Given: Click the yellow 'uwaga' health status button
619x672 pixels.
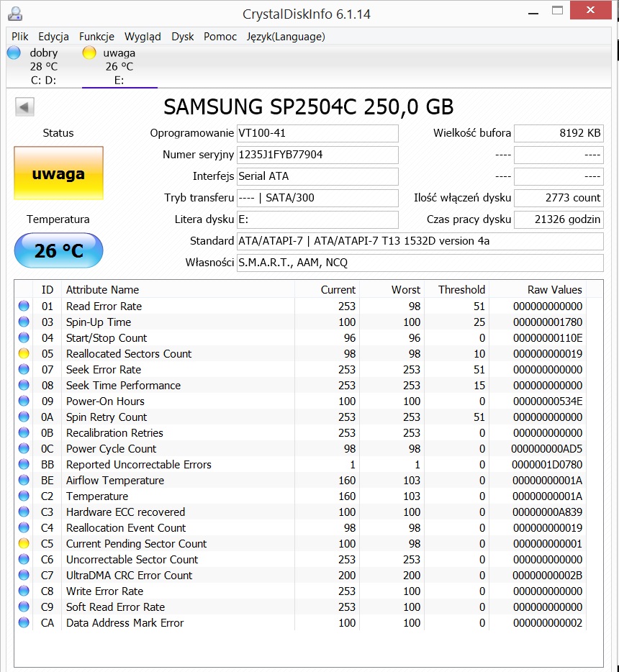Looking at the screenshot, I should coord(58,173).
